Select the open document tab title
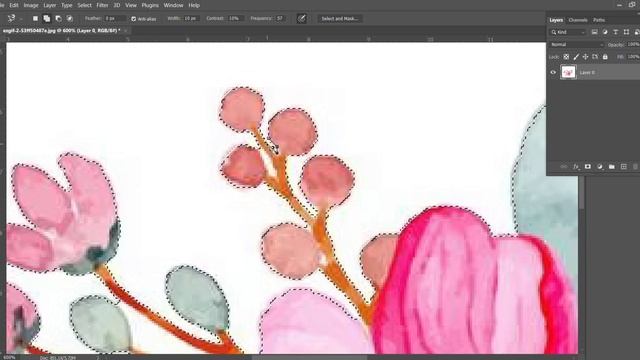The width and height of the screenshot is (640, 360). tap(61, 31)
